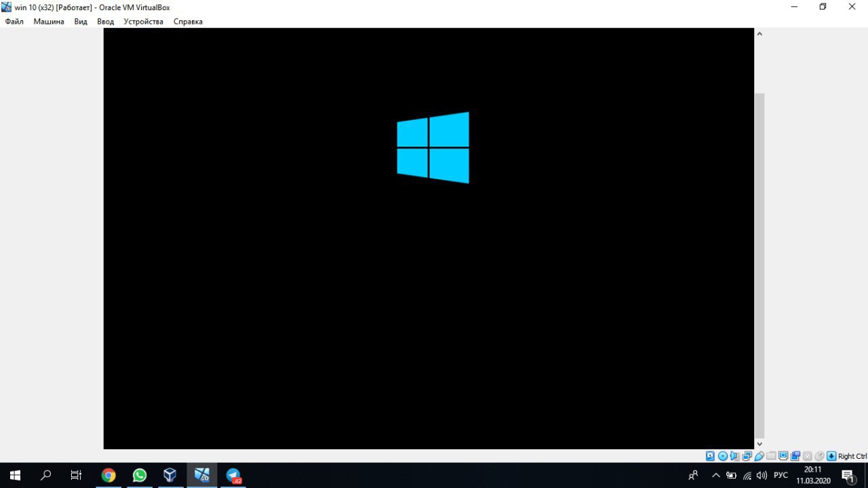Expand hidden system tray icons

(715, 475)
